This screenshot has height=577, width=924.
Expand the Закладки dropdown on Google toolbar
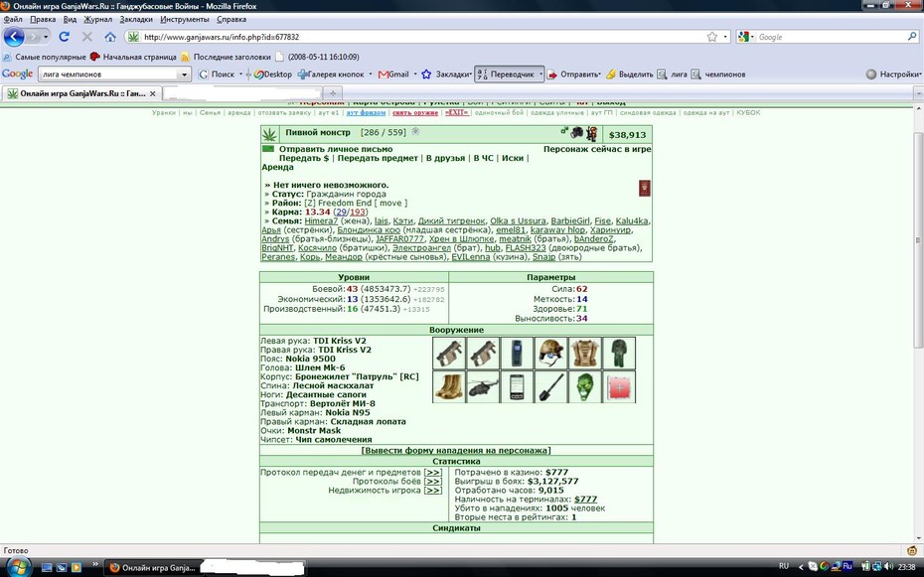tap(470, 74)
